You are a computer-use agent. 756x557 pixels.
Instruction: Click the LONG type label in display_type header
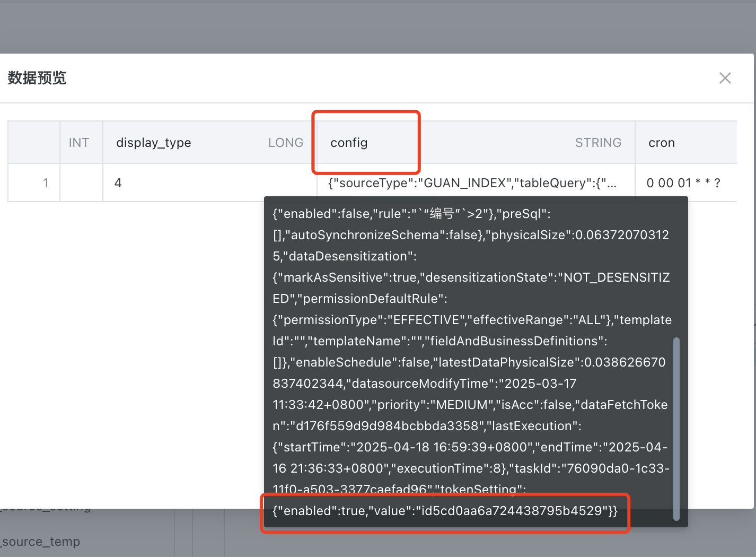[x=286, y=143]
